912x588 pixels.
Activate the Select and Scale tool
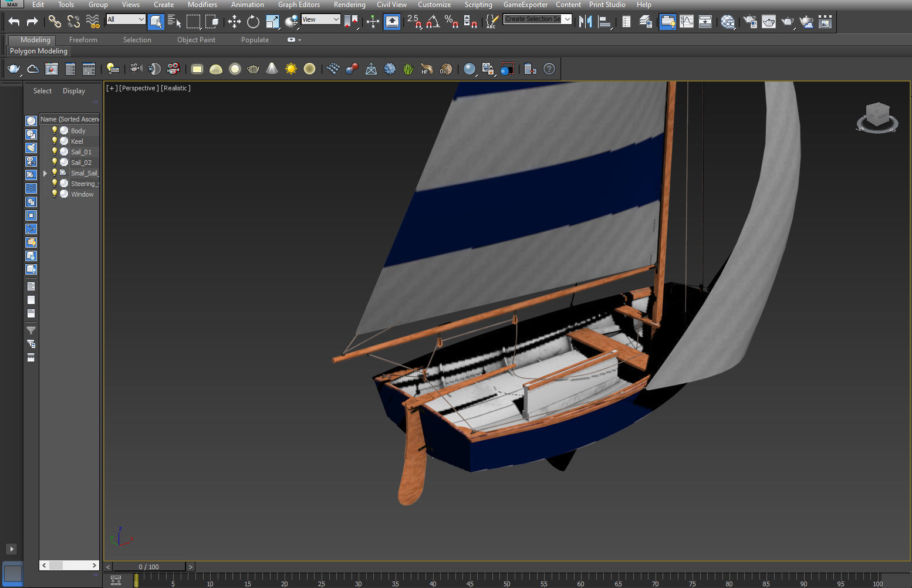click(272, 22)
